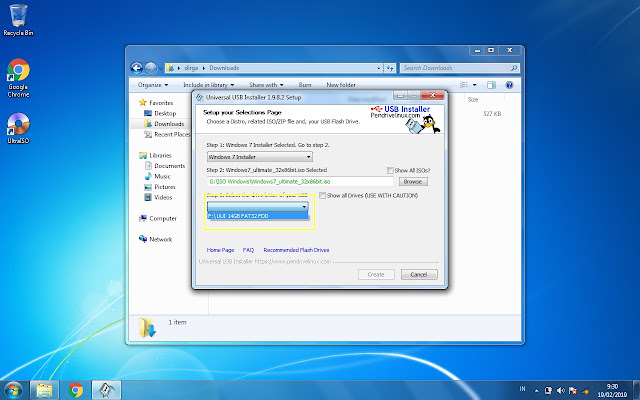Viewport: 640px width, 400px height.
Task: Click the 527 KB file size entry
Action: (x=492, y=114)
